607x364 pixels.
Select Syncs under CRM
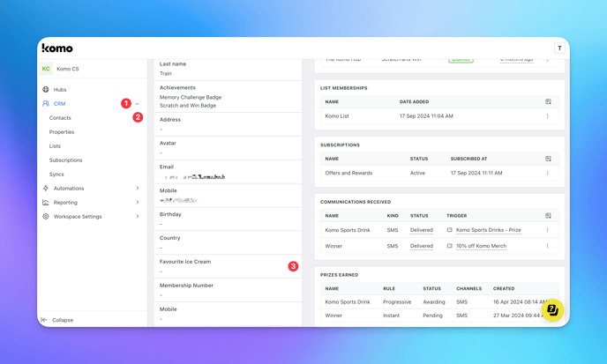coord(56,175)
